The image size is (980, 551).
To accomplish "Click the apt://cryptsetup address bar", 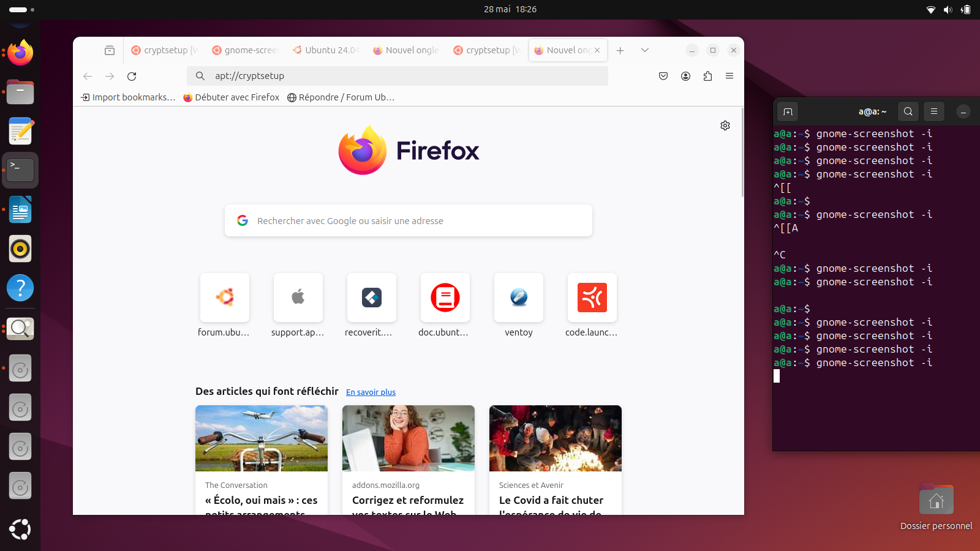I will [x=398, y=76].
